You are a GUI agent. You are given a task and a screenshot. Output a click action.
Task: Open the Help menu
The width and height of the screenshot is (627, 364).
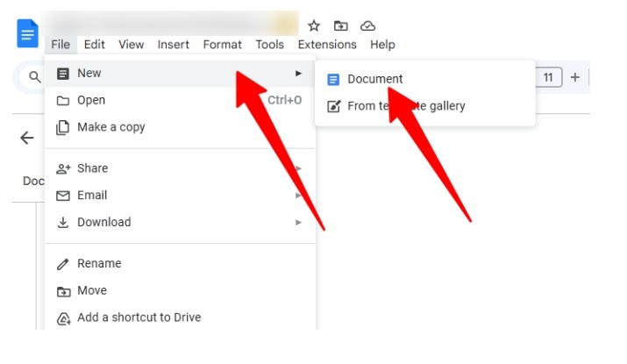(382, 45)
